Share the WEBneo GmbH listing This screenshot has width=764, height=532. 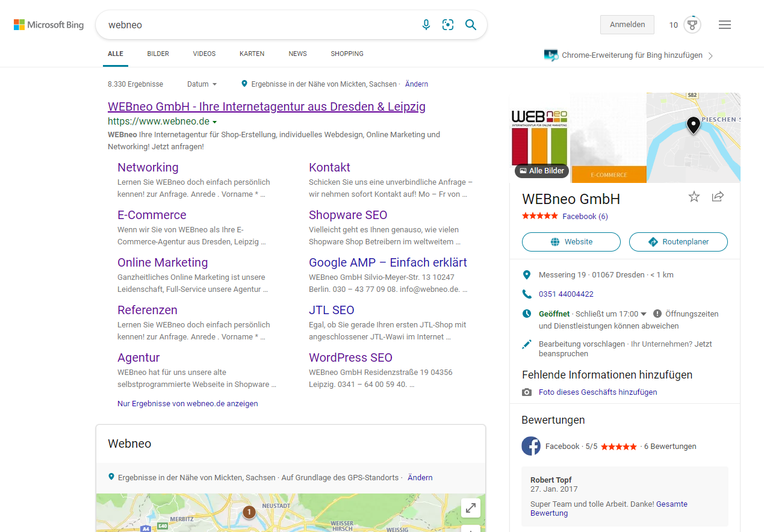tap(718, 197)
